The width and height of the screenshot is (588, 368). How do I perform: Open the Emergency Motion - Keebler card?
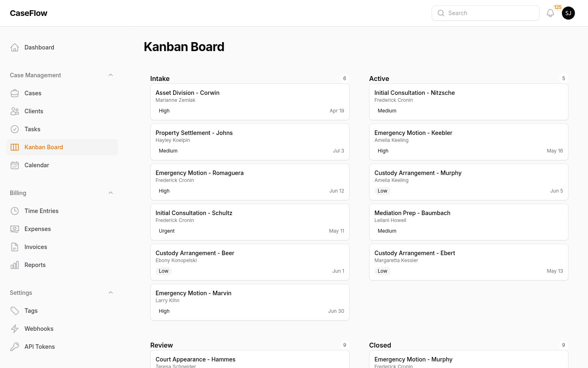[x=468, y=141]
